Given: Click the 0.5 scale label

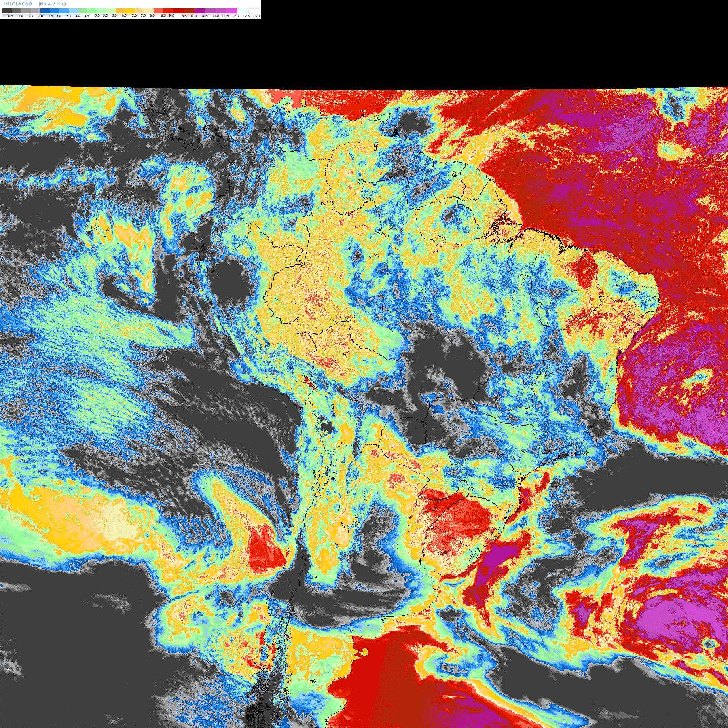Looking at the screenshot, I should coord(11,16).
